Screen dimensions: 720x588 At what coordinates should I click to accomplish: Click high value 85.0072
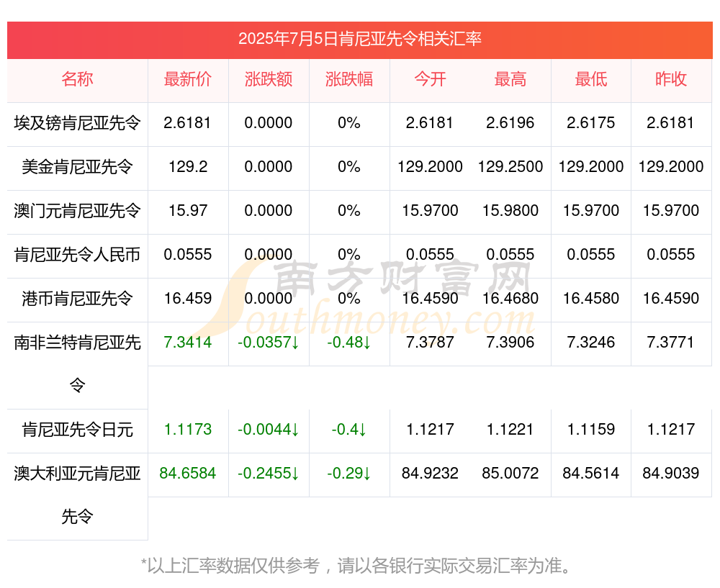point(510,474)
